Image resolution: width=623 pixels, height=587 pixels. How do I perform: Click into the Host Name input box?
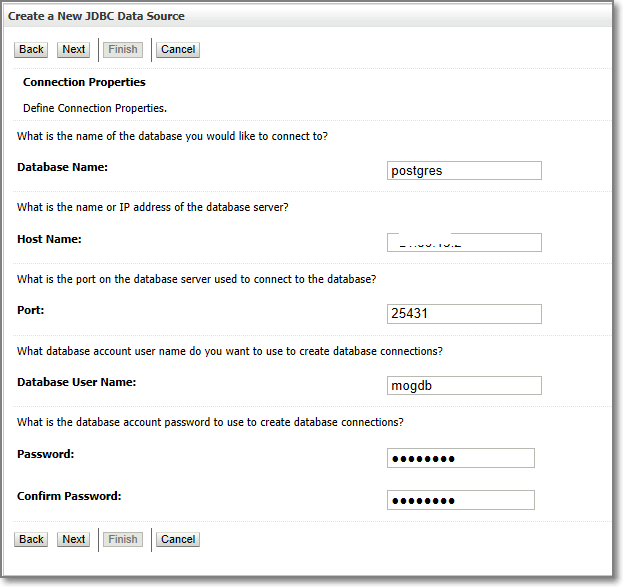pyautogui.click(x=464, y=243)
